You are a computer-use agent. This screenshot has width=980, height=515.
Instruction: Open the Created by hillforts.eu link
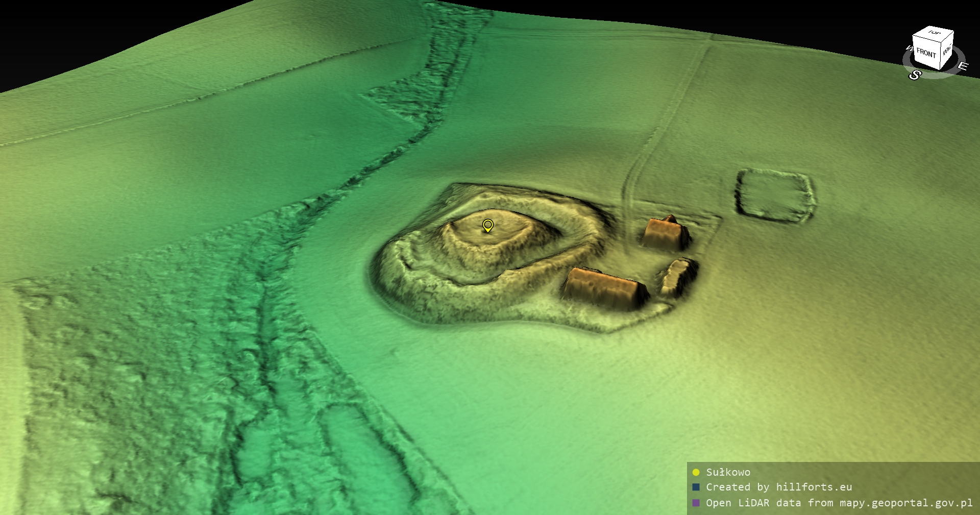pos(779,487)
